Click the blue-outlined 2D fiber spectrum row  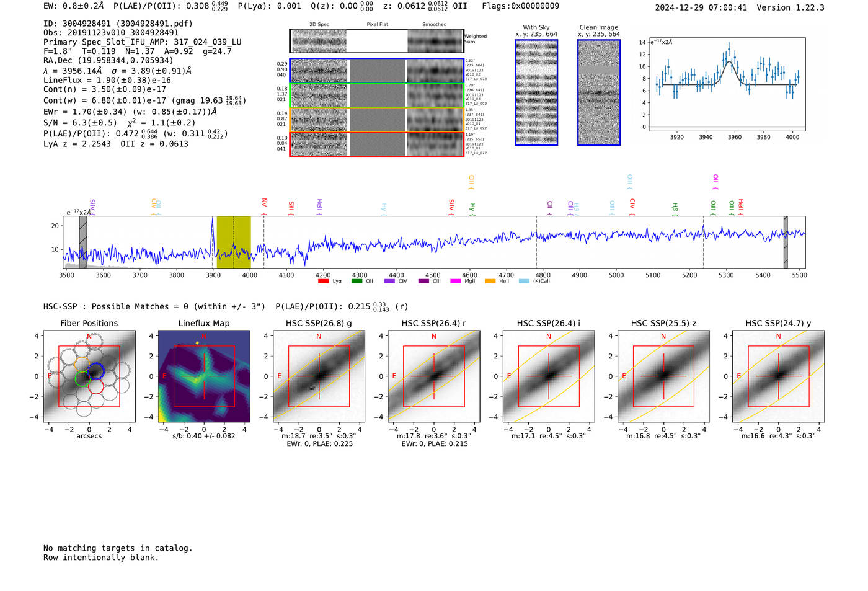[377, 71]
